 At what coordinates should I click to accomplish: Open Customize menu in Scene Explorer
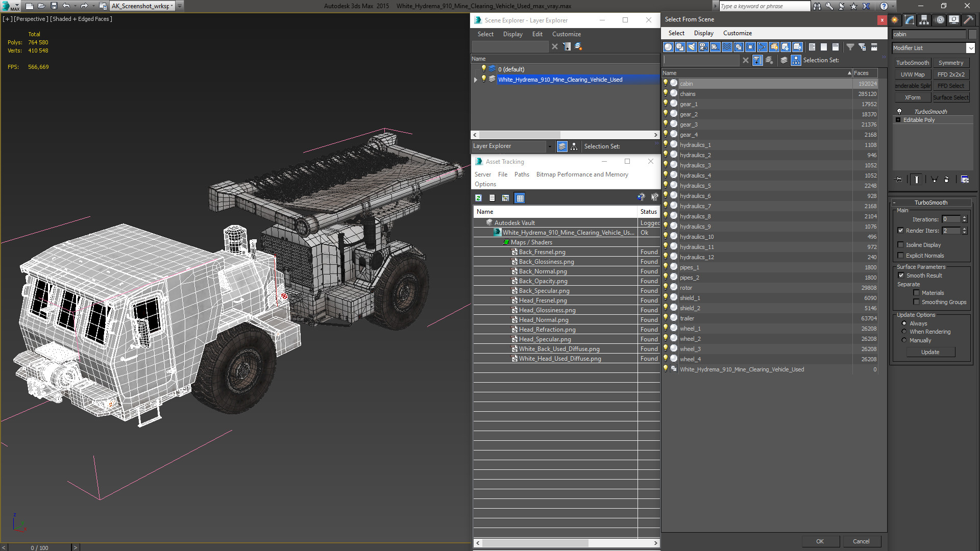(567, 34)
